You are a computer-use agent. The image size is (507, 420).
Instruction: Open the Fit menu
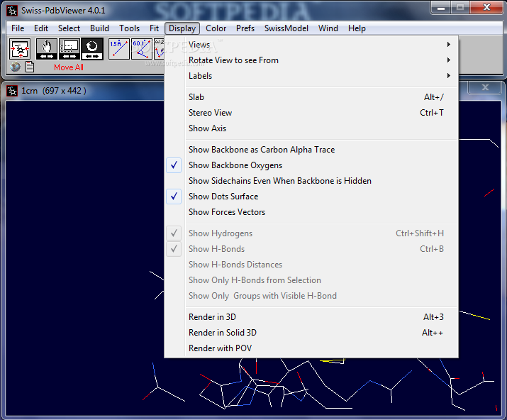155,28
